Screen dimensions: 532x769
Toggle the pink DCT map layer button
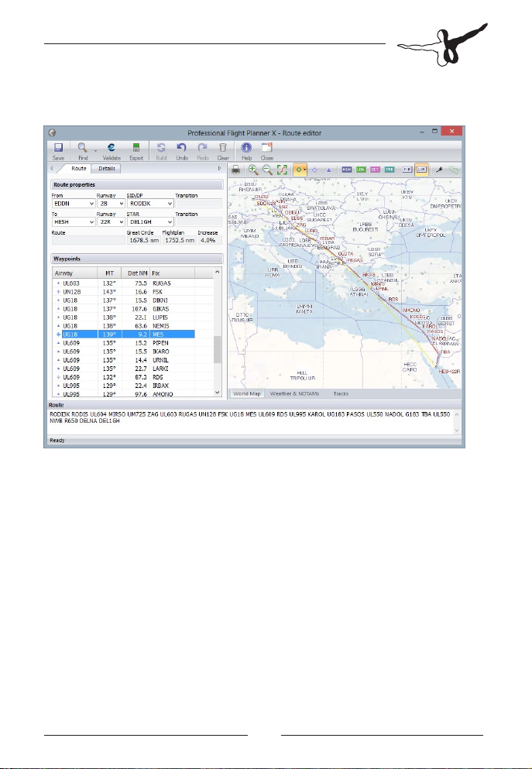375,170
